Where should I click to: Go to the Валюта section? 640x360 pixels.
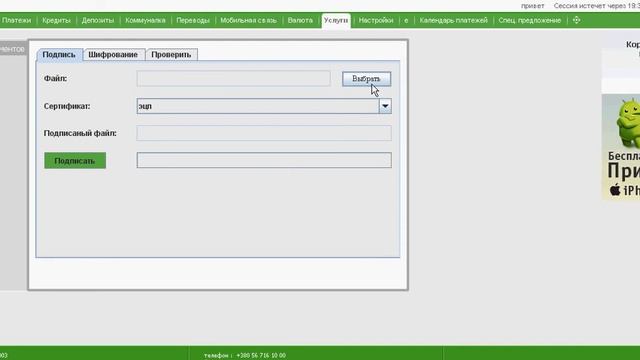point(300,20)
